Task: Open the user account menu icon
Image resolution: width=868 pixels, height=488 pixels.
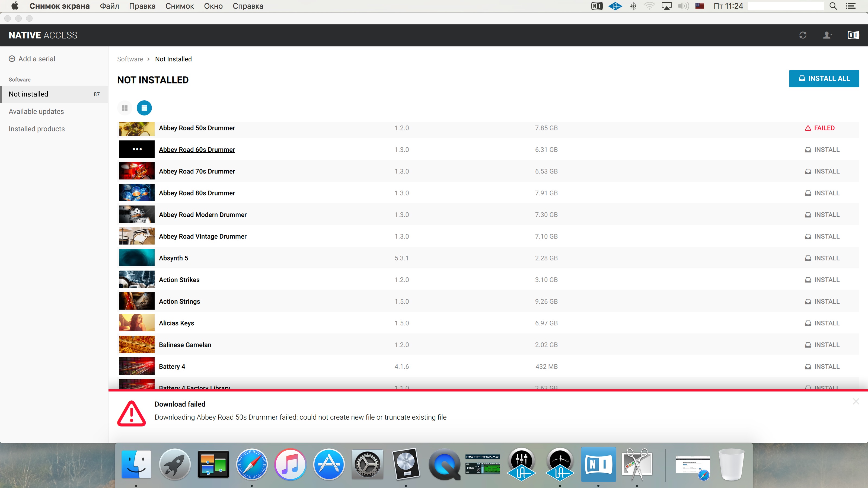Action: click(827, 35)
